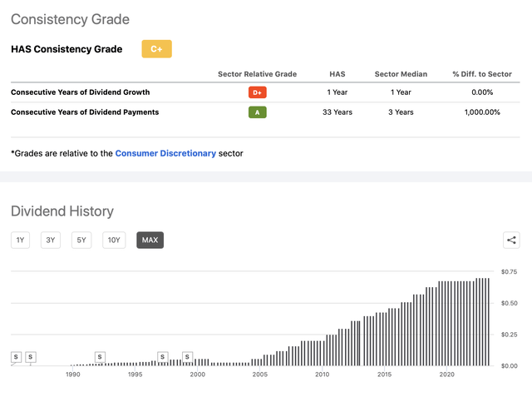Image resolution: width=532 pixels, height=397 pixels.
Task: Click the $0.25 axis label
Action: coord(510,335)
